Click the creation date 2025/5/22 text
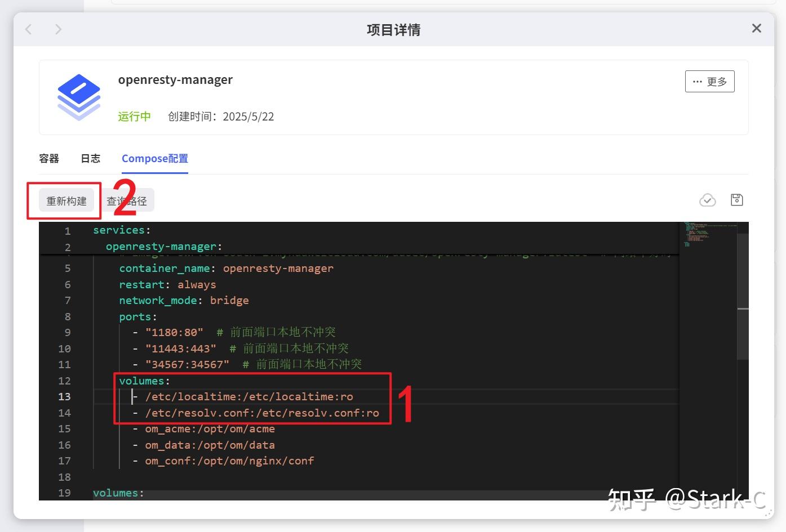The width and height of the screenshot is (786, 532). coord(248,117)
